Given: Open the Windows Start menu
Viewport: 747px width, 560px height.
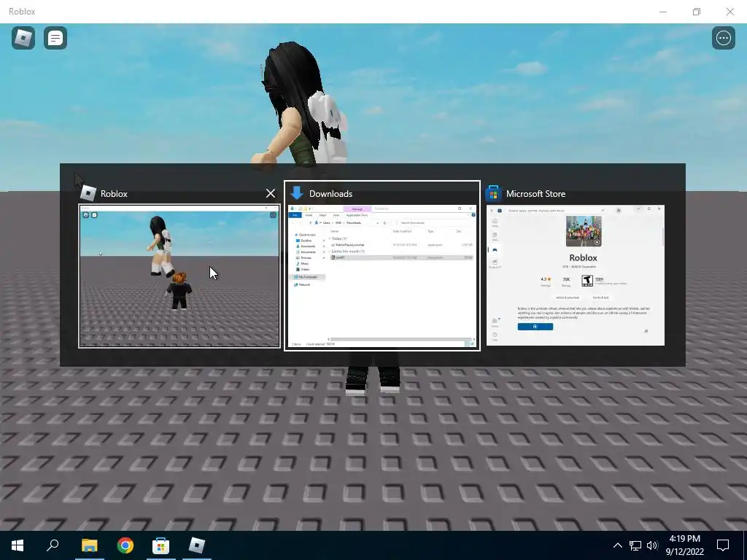Looking at the screenshot, I should (x=18, y=545).
